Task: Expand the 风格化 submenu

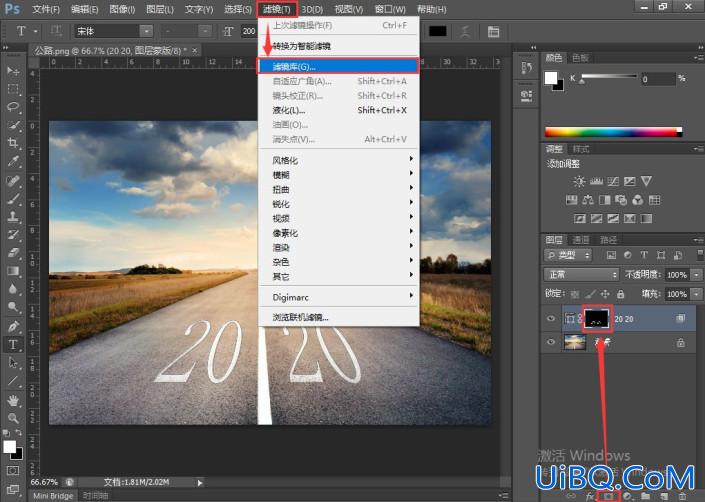Action: coord(339,160)
